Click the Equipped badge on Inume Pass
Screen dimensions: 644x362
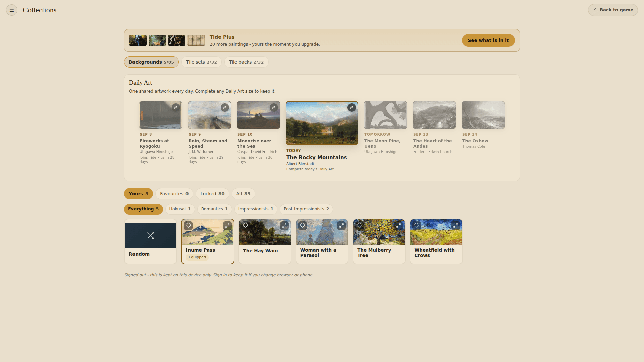197,257
